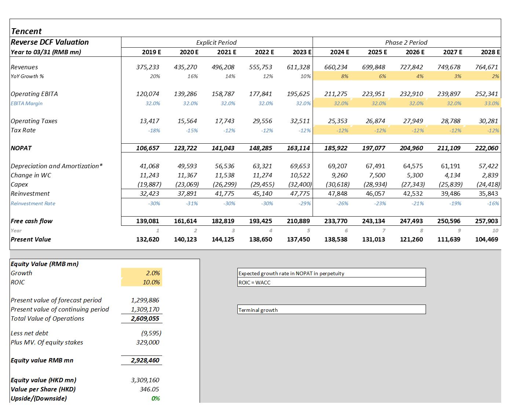Click the Upside/(Downside) 0% cell

pyautogui.click(x=156, y=398)
